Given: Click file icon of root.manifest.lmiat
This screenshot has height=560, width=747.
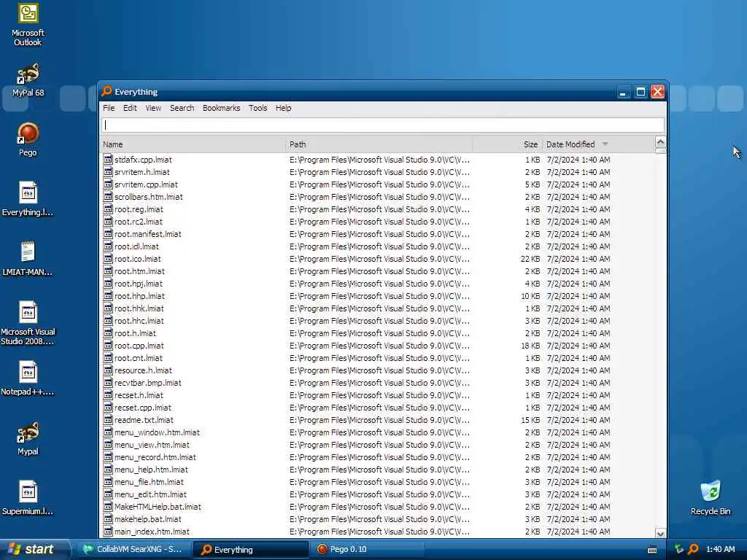Looking at the screenshot, I should click(x=108, y=234).
